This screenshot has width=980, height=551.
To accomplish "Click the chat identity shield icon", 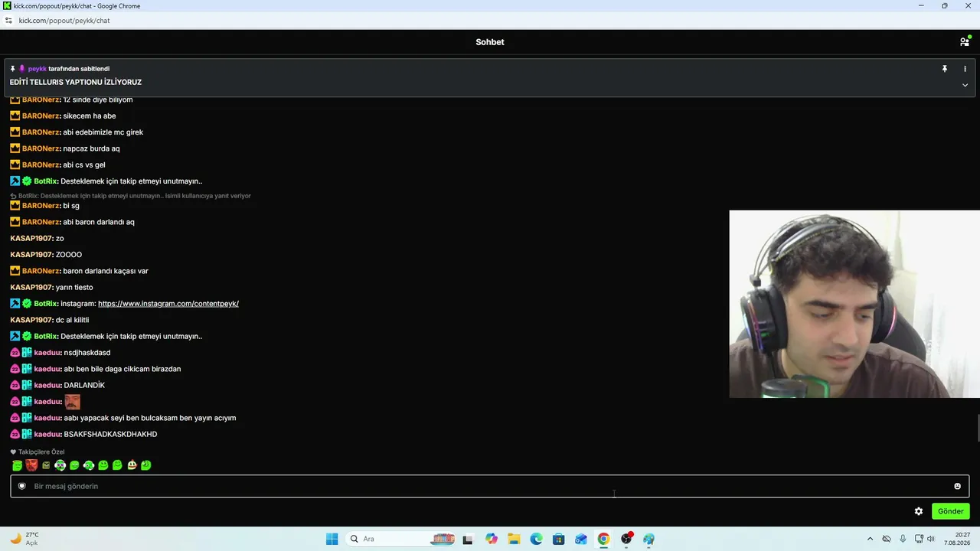I will click(x=21, y=486).
